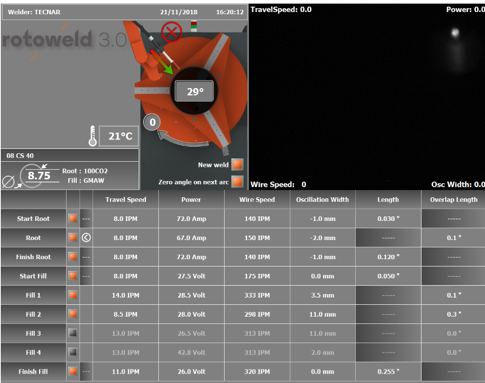Viewport: 485px width, 383px height.
Task: Click the pipe diameter symbol icon
Action: [x=9, y=182]
